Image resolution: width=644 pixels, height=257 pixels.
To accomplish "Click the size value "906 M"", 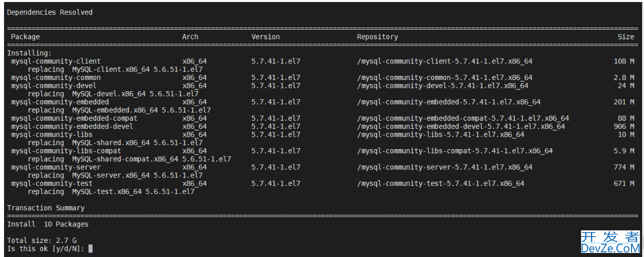I will pyautogui.click(x=624, y=126).
